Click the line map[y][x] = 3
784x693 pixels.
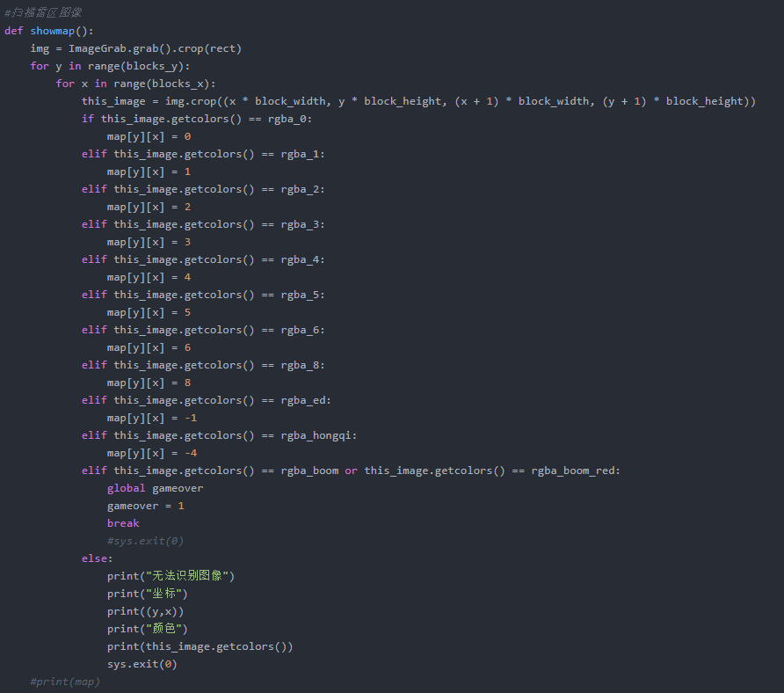pos(149,242)
